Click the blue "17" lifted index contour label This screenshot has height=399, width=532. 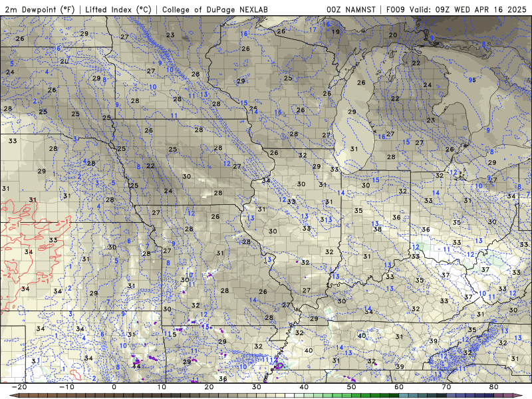[x=313, y=29]
